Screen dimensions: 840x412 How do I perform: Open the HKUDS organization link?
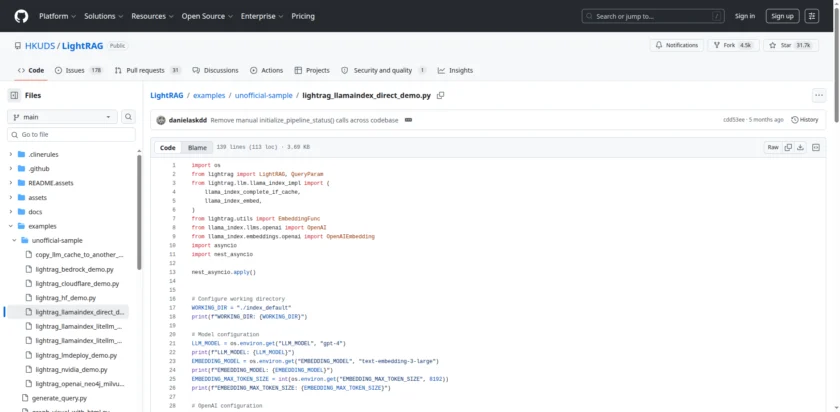[40, 46]
